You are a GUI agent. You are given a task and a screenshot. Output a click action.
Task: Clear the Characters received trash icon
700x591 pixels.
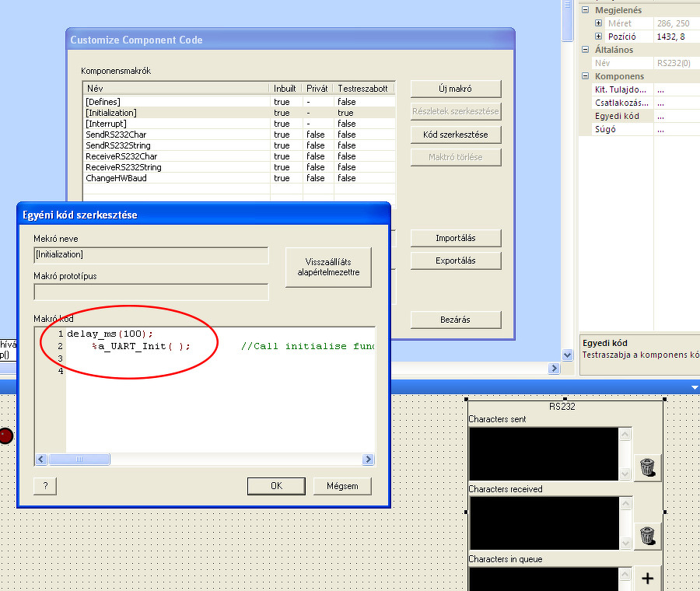(647, 536)
